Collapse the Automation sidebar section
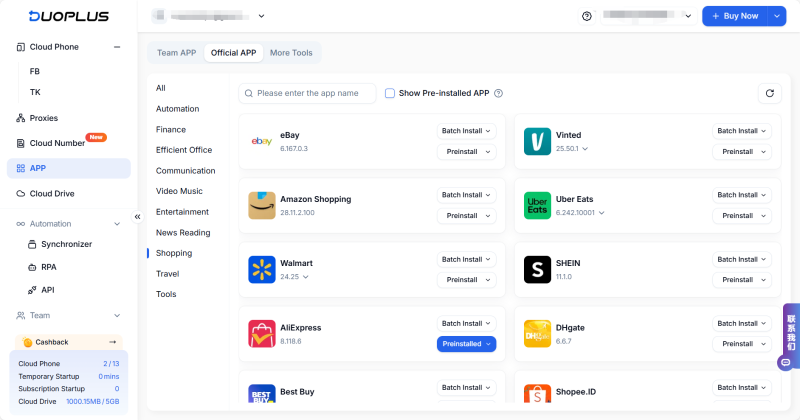Viewport: 800px width, 420px height. tap(117, 224)
